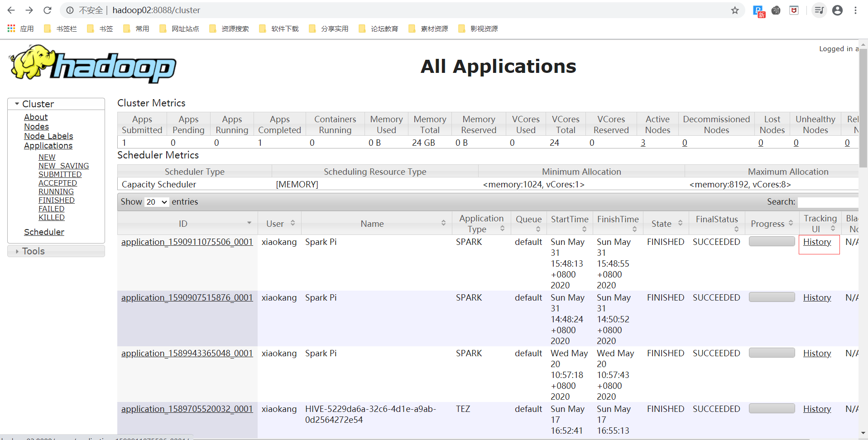The height and width of the screenshot is (440, 868).
Task: Click the not-secure site info icon
Action: pyautogui.click(x=70, y=10)
